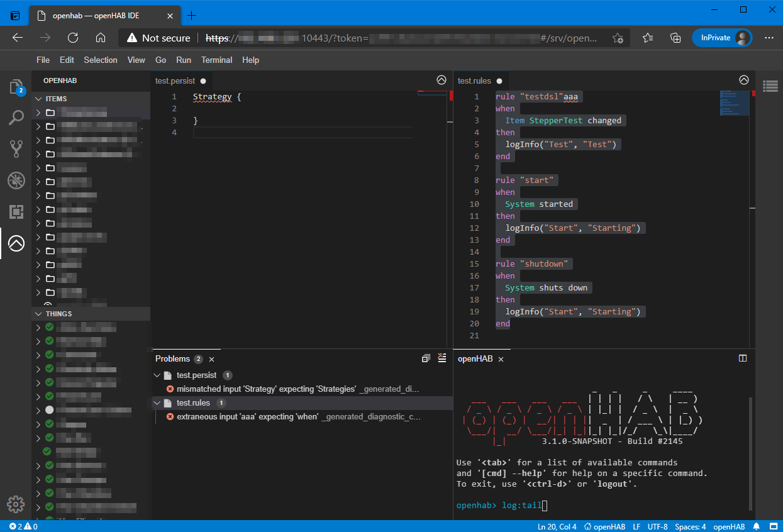The image size is (783, 532).
Task: Click the notifications bell in status bar
Action: [x=757, y=526]
